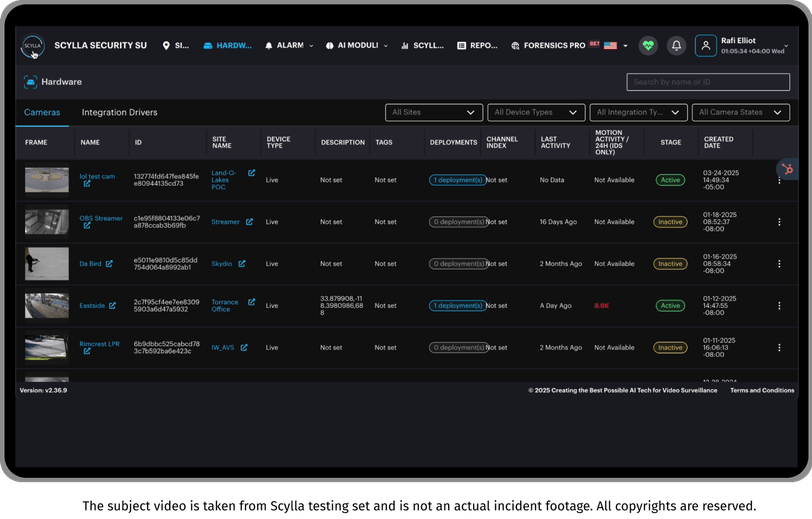The height and width of the screenshot is (519, 812).
Task: Click the Da Bird name link
Action: pyautogui.click(x=90, y=264)
